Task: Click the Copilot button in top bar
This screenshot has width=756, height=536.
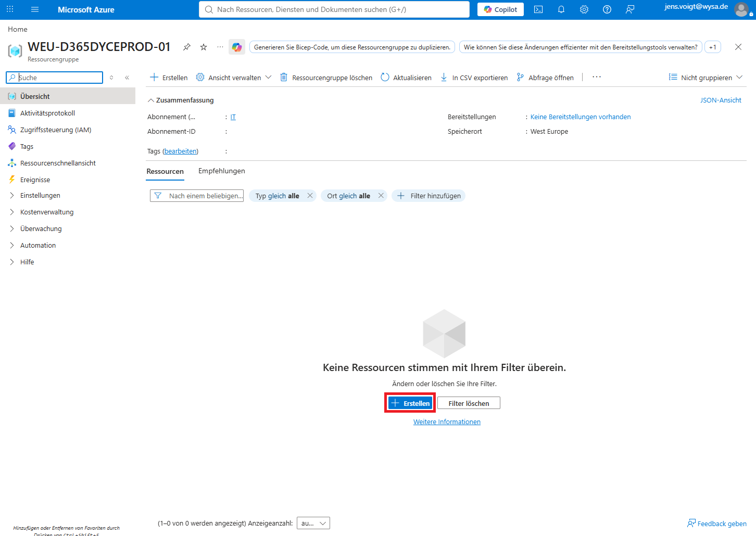Action: [x=500, y=9]
